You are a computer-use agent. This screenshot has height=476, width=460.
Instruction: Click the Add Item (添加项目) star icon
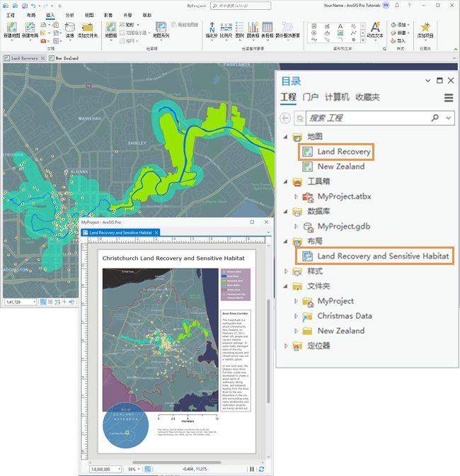click(x=425, y=27)
